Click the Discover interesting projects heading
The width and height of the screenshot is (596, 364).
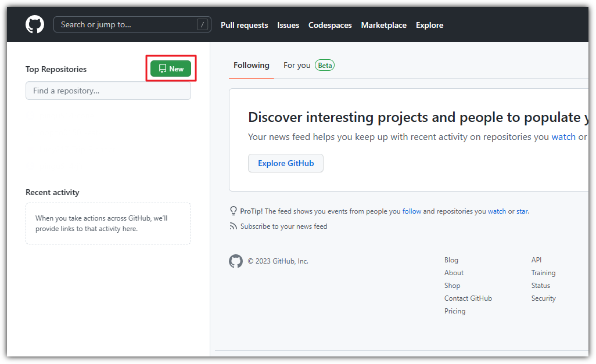tap(418, 117)
